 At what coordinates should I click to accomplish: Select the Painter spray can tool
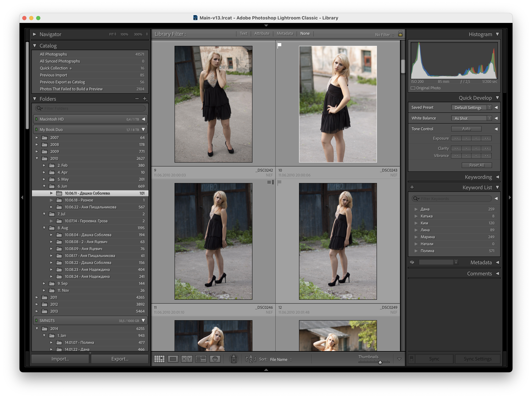[233, 359]
